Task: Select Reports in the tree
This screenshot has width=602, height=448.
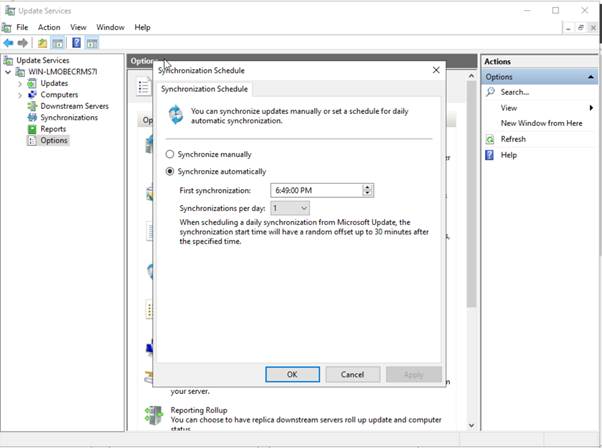Action: [53, 129]
